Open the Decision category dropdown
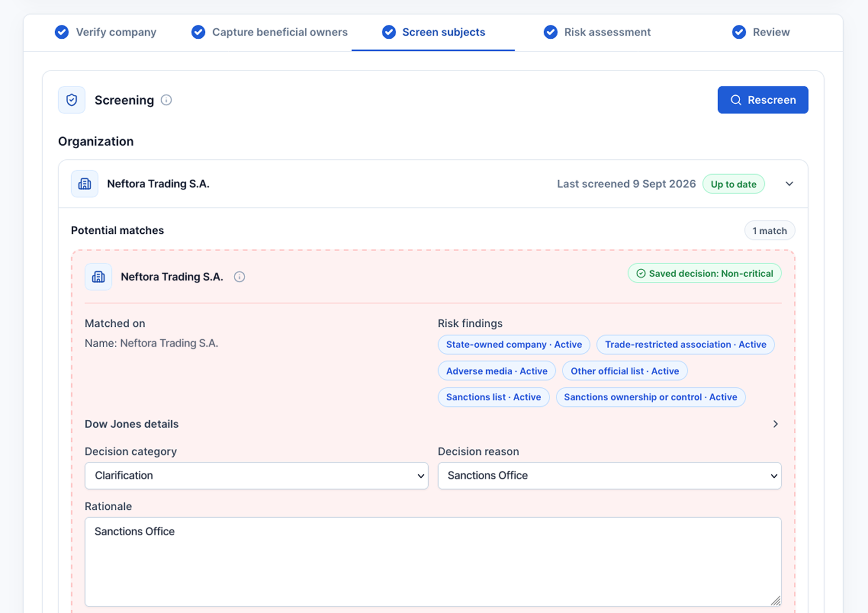Image resolution: width=868 pixels, height=613 pixels. 256,476
